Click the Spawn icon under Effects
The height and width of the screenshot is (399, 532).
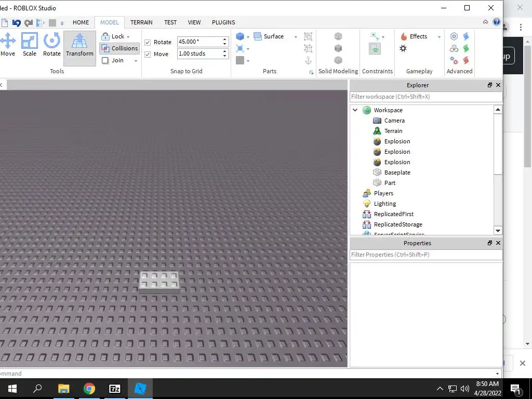coord(403,48)
